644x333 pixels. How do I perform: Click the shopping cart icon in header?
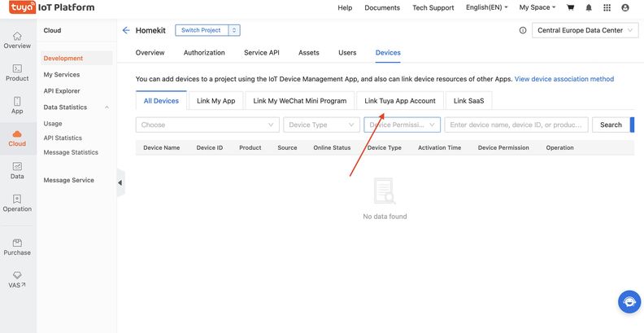pyautogui.click(x=571, y=7)
